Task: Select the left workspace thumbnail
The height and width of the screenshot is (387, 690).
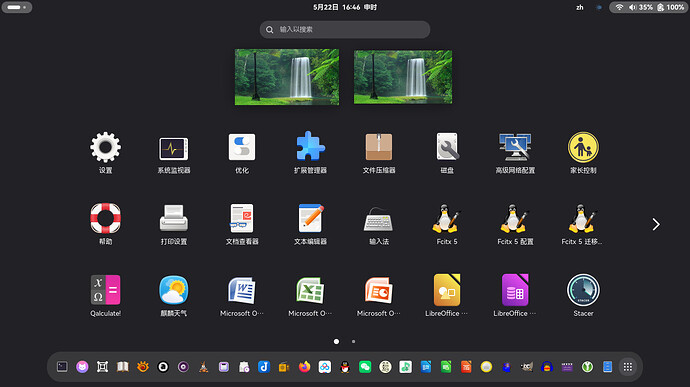Action: [287, 77]
